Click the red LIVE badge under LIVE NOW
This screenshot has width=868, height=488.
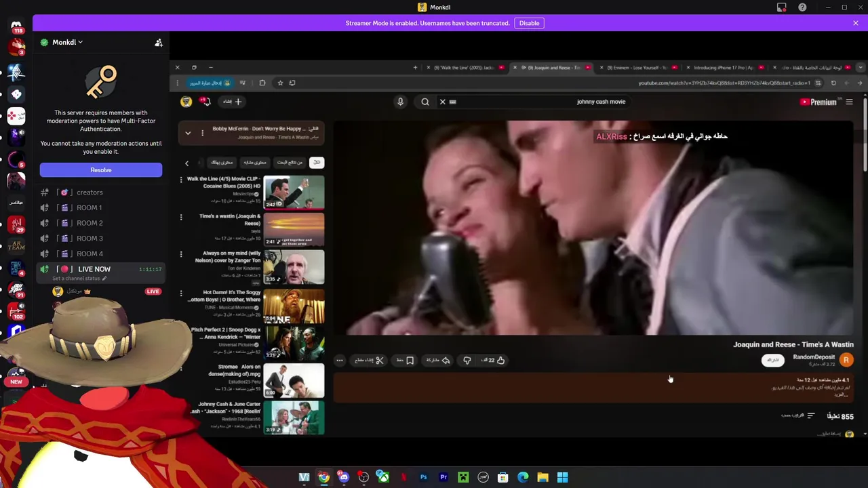(x=153, y=291)
